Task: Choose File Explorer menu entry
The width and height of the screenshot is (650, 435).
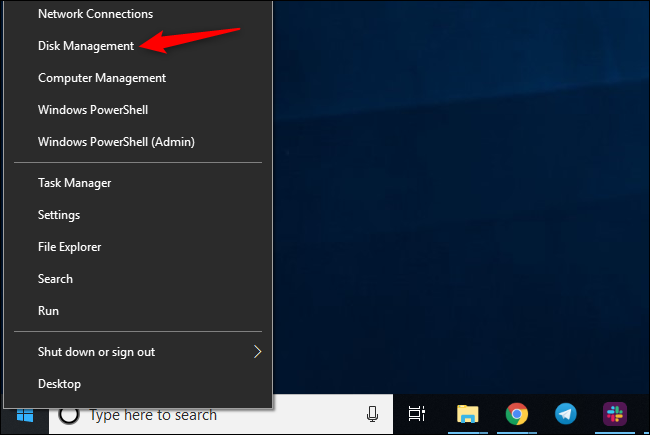Action: click(x=69, y=247)
